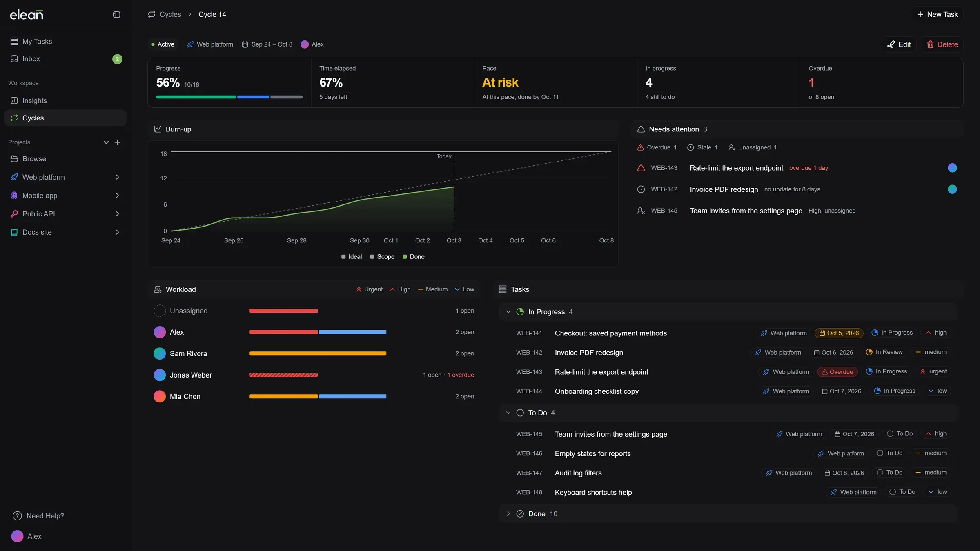980x551 pixels.
Task: Open the Cycles breadcrumb icon
Action: pos(151,14)
